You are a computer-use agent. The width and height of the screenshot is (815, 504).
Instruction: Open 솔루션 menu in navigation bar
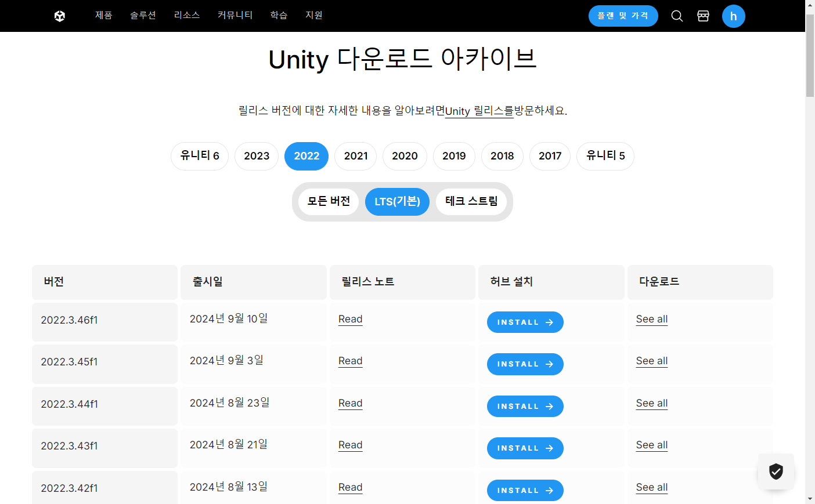tap(143, 15)
